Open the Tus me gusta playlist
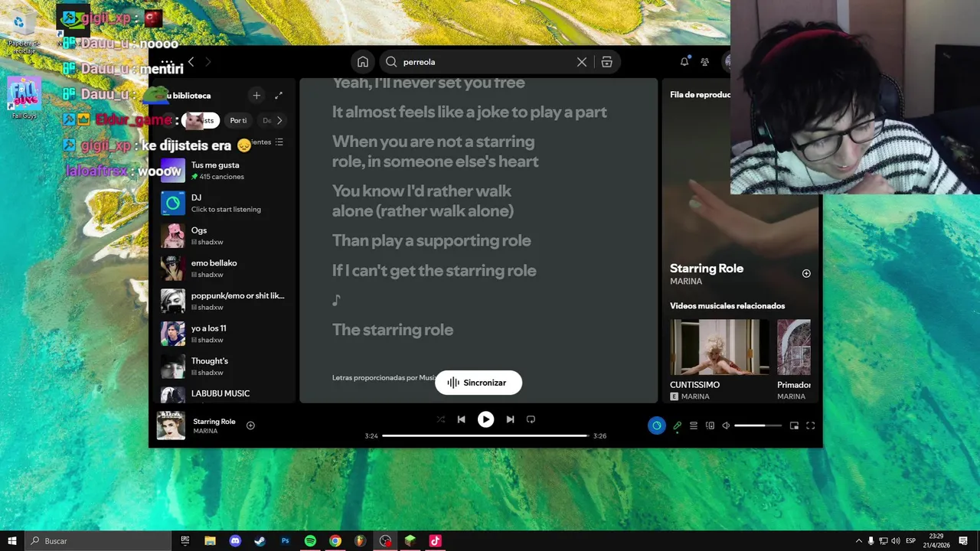Image resolution: width=980 pixels, height=551 pixels. click(224, 171)
